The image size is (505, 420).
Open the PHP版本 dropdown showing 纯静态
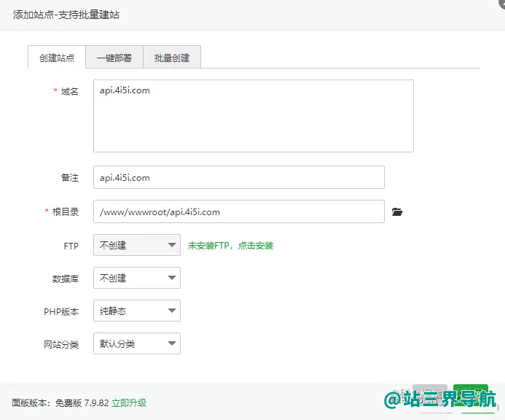tap(137, 311)
